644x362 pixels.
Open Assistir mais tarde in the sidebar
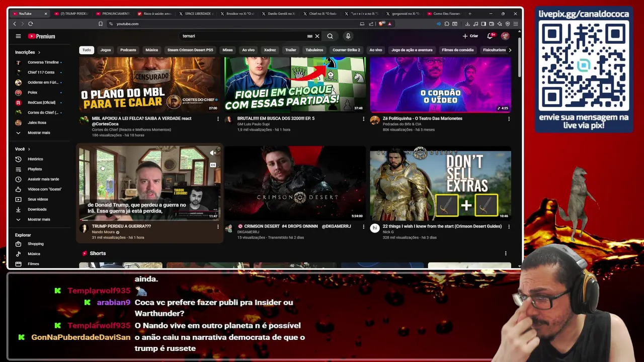coord(43,179)
